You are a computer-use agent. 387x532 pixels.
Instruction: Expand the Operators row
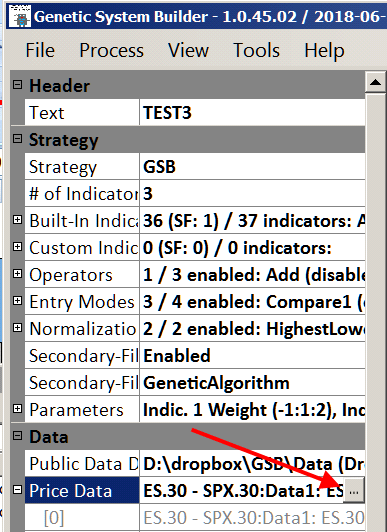point(18,274)
